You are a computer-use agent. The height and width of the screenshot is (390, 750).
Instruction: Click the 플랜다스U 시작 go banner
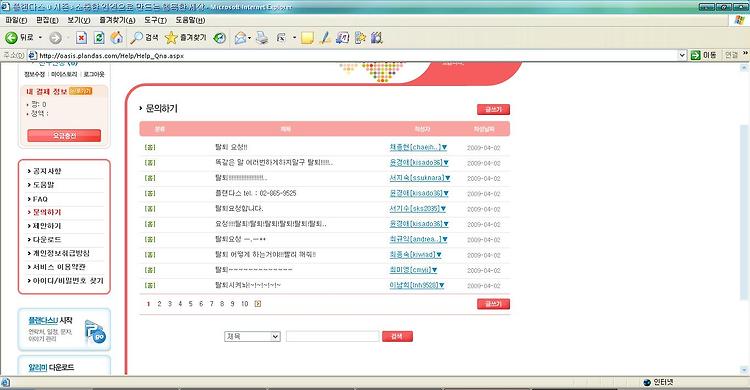(64, 329)
